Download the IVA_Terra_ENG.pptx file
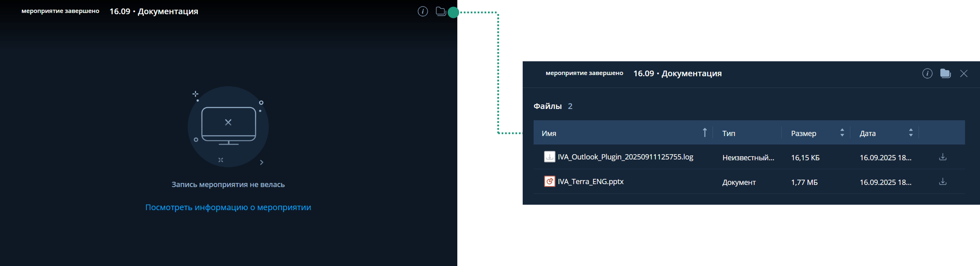Viewport: 980px width, 266px height. pos(943,182)
